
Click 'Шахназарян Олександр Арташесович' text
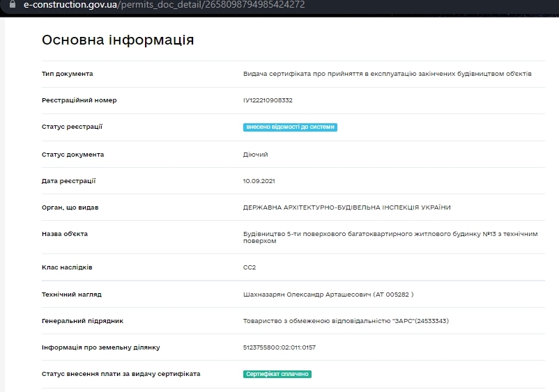click(307, 295)
